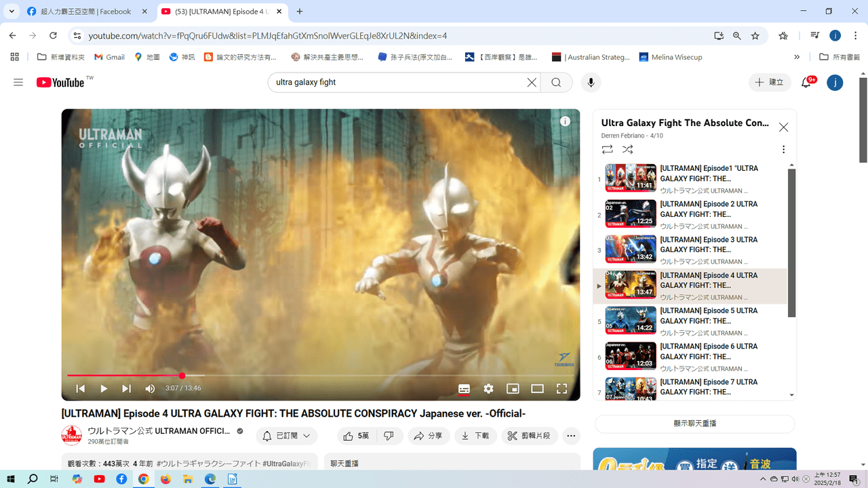The width and height of the screenshot is (868, 488).
Task: Reload the page in Chrome
Action: tap(53, 35)
